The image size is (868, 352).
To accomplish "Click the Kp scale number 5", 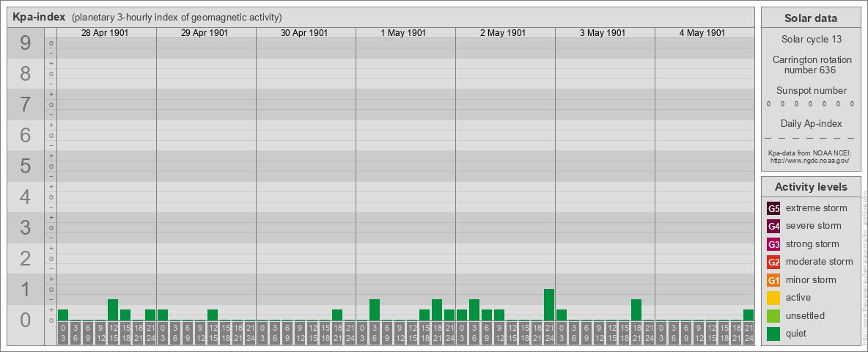I will (26, 166).
